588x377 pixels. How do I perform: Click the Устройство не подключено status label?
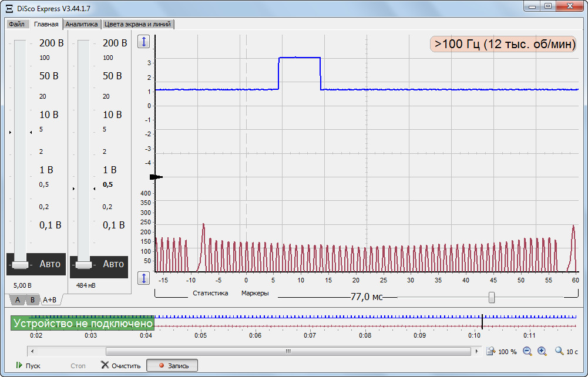pyautogui.click(x=82, y=323)
